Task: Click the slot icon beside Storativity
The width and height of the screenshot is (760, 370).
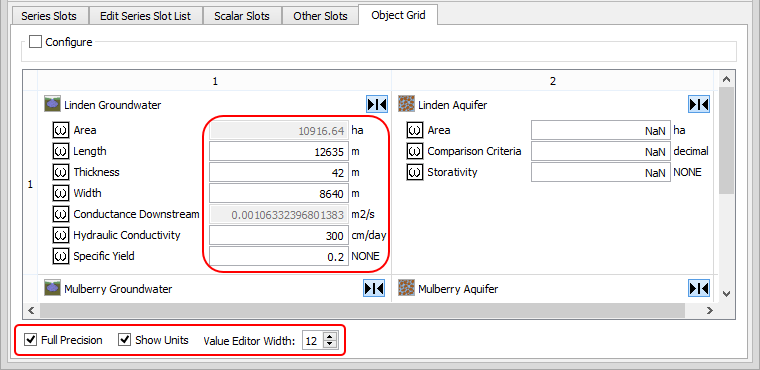Action: [x=414, y=172]
